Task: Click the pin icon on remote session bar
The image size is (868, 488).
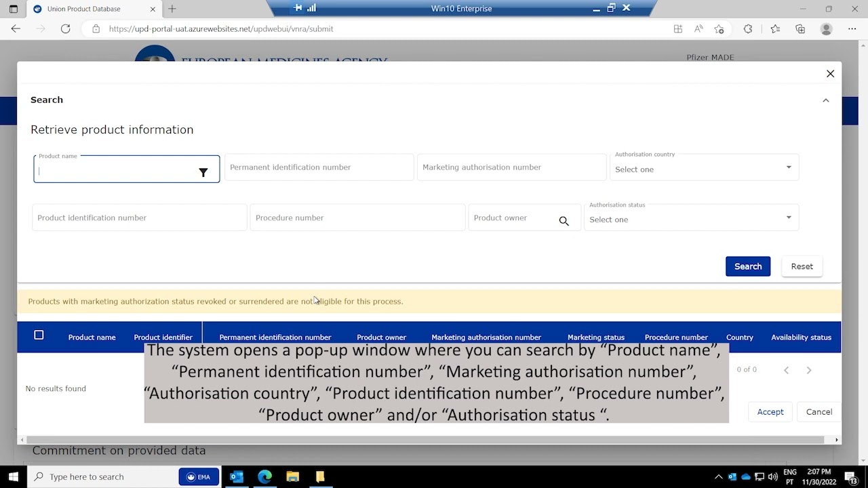Action: click(298, 8)
